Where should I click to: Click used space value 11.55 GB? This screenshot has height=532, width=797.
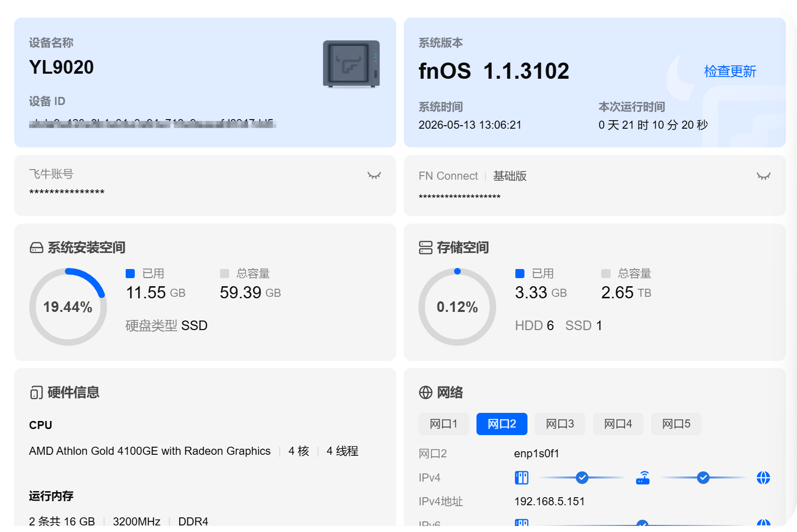coord(155,293)
